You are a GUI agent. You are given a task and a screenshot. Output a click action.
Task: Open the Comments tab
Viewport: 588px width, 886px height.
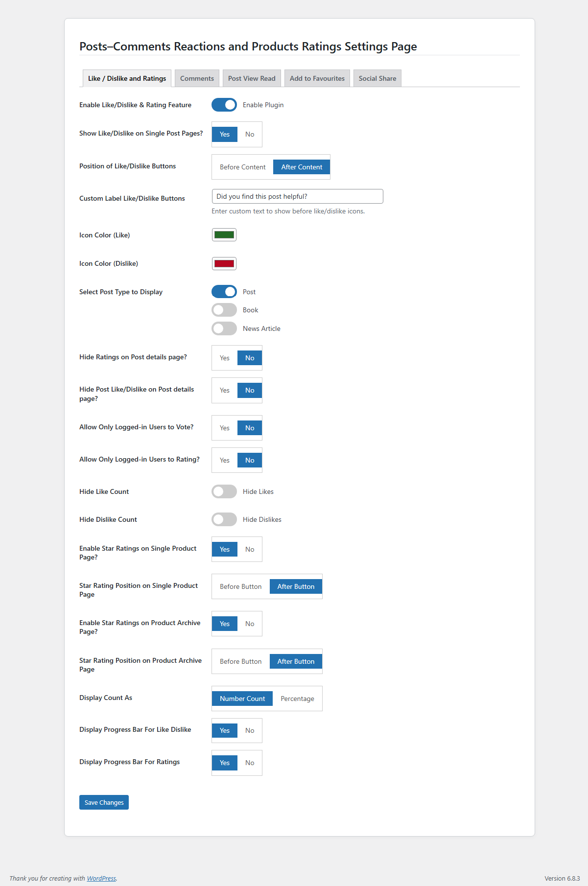[x=197, y=78]
